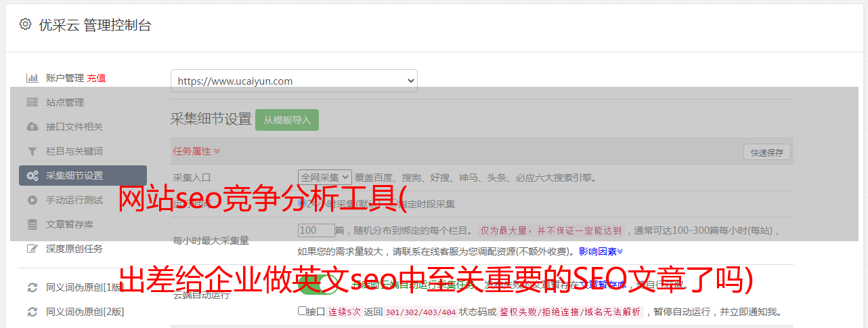Image resolution: width=868 pixels, height=328 pixels.
Task: Click the play icon for 手动运行测试
Action: click(32, 200)
